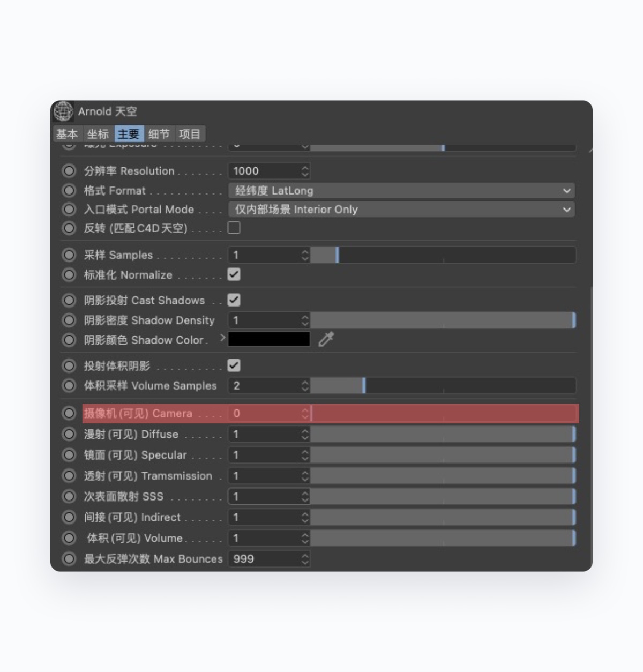Uncheck the Normalize checkbox
The image size is (643, 672).
click(x=234, y=274)
